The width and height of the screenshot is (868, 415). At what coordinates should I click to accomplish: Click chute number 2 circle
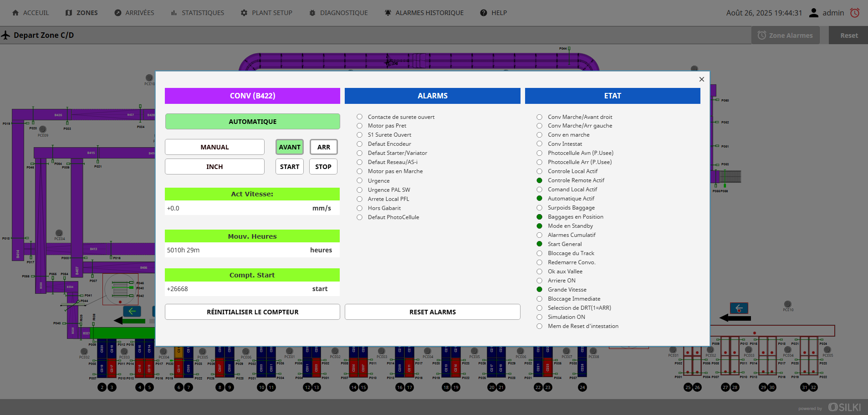102,387
